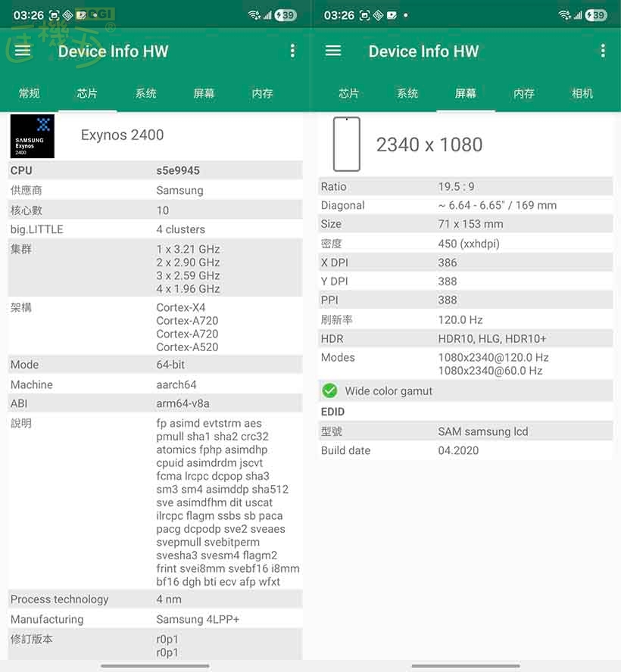The width and height of the screenshot is (621, 672).
Task: Tap the green Wide color gamut checkmark
Action: tap(329, 391)
